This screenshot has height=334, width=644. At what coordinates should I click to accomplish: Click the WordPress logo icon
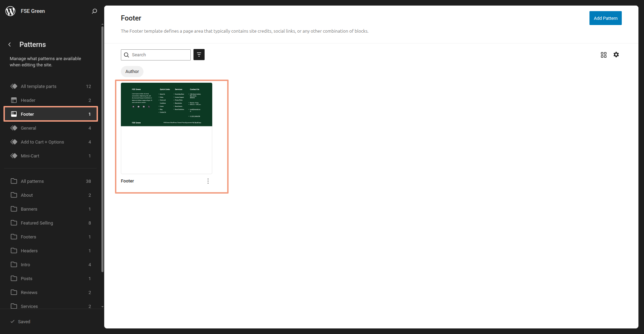click(10, 11)
